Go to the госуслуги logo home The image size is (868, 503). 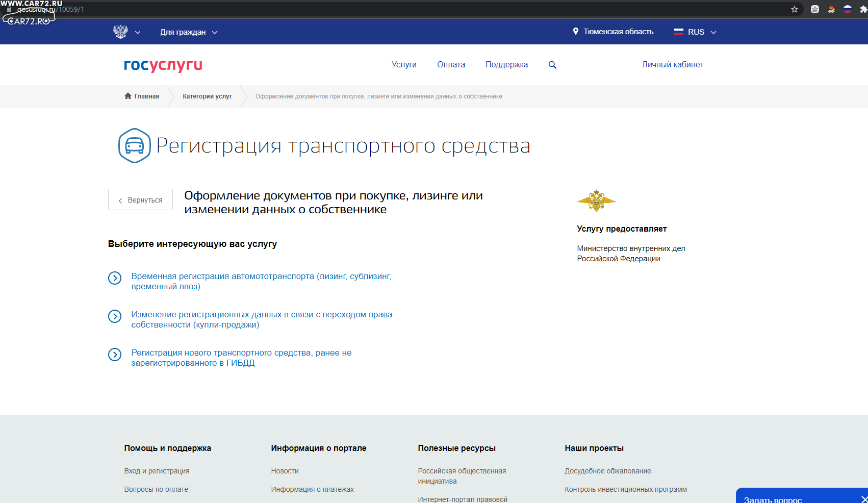(163, 65)
